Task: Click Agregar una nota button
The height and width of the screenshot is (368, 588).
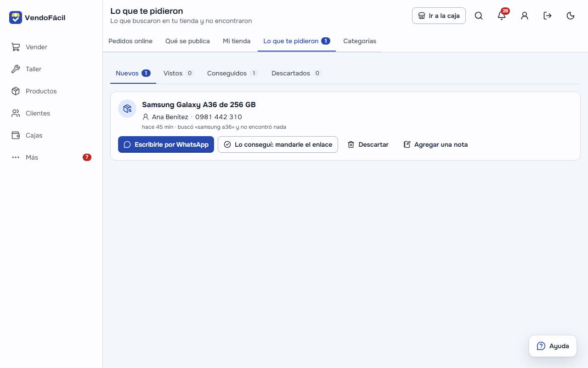Action: (x=435, y=144)
